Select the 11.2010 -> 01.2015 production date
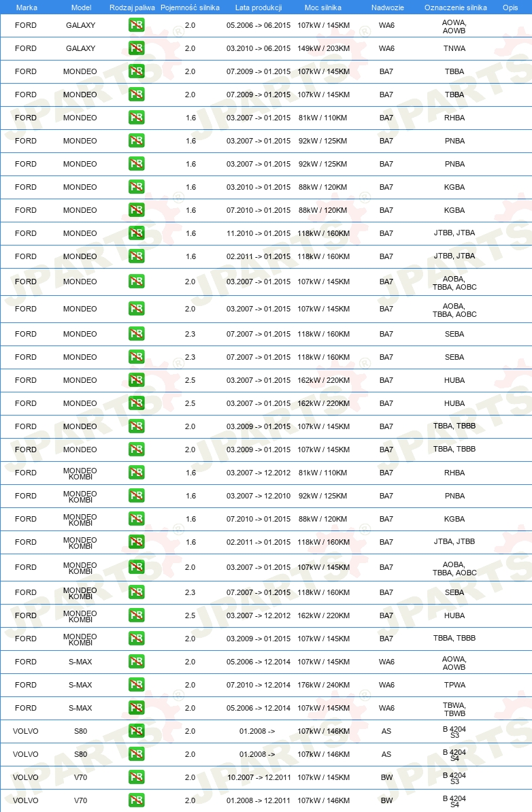The height and width of the screenshot is (812, 532). click(x=259, y=233)
